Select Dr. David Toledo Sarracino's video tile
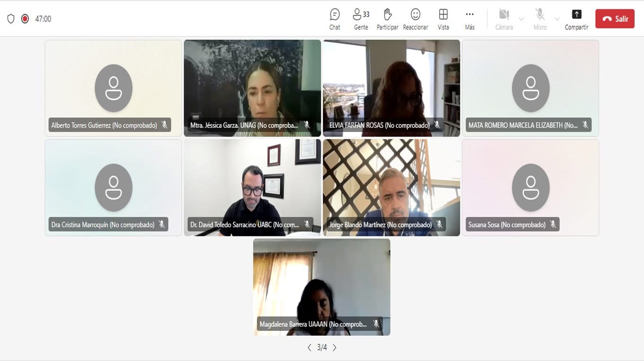This screenshot has height=364, width=644. pyautogui.click(x=252, y=188)
